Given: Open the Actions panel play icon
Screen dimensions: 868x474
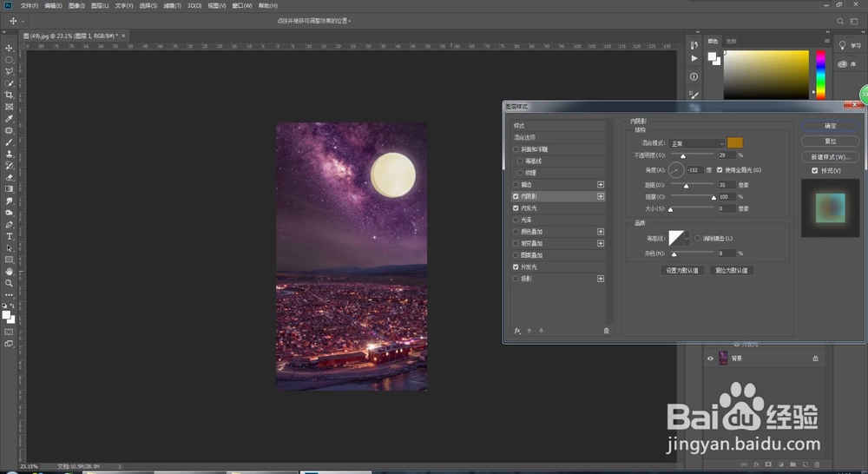Looking at the screenshot, I should pos(694,58).
